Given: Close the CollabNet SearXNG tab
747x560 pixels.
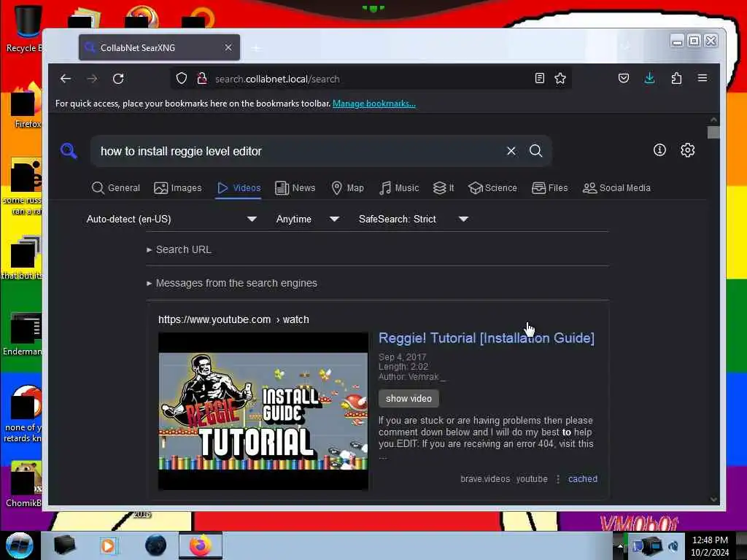Looking at the screenshot, I should [x=228, y=47].
